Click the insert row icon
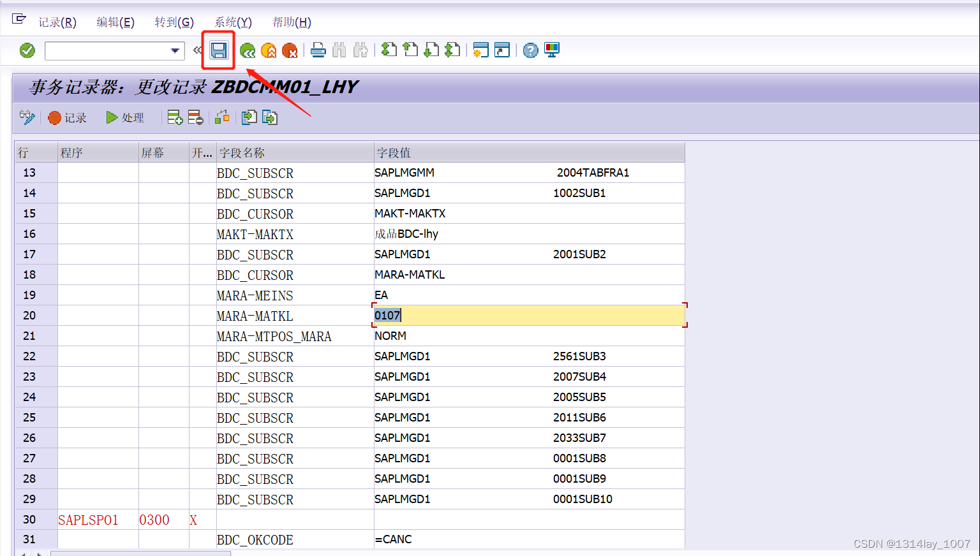This screenshot has height=556, width=980. click(175, 117)
